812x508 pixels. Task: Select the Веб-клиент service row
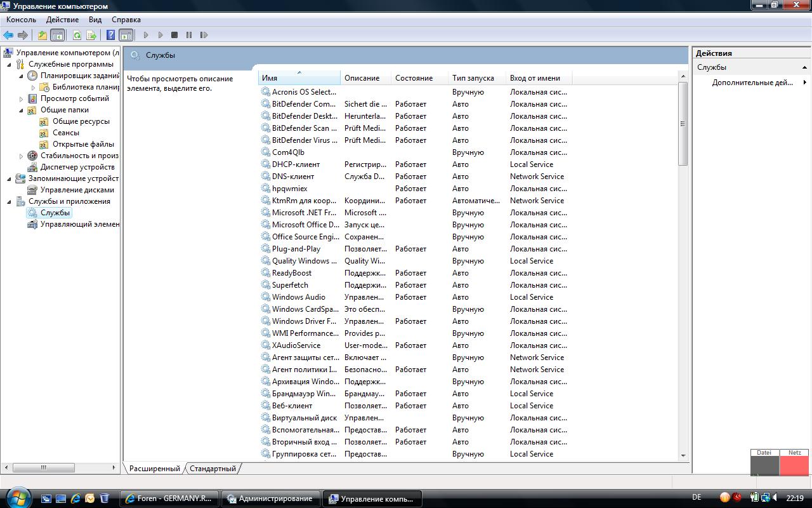click(415, 406)
